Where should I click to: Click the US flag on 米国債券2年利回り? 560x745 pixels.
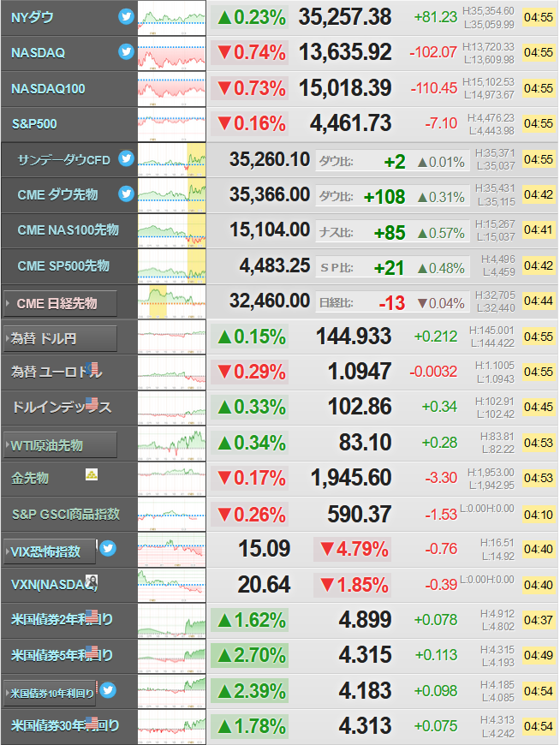pyautogui.click(x=92, y=616)
